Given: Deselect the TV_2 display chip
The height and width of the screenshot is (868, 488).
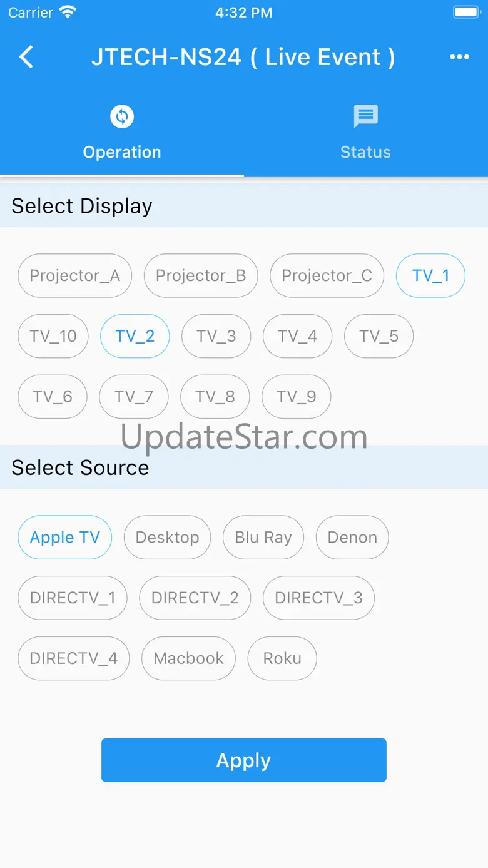Looking at the screenshot, I should [135, 336].
